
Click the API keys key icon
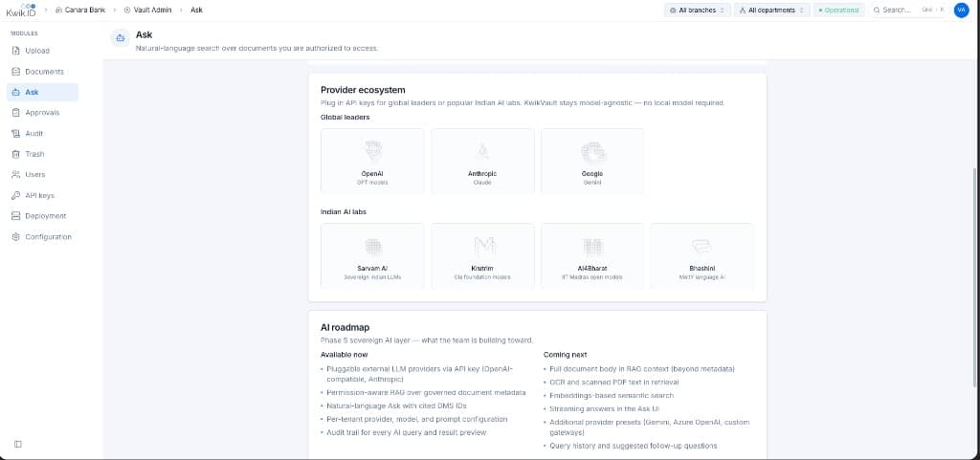16,195
